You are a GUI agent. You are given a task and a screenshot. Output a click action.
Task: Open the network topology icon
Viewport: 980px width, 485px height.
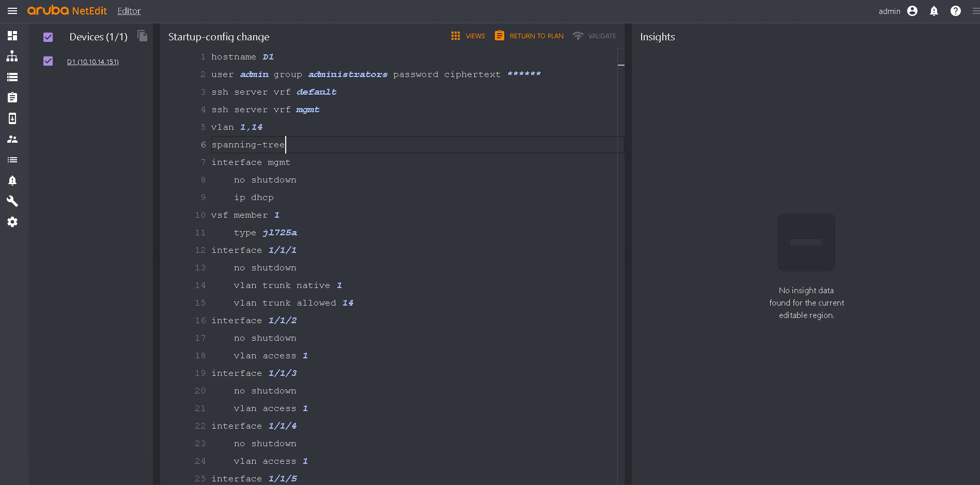pyautogui.click(x=12, y=56)
